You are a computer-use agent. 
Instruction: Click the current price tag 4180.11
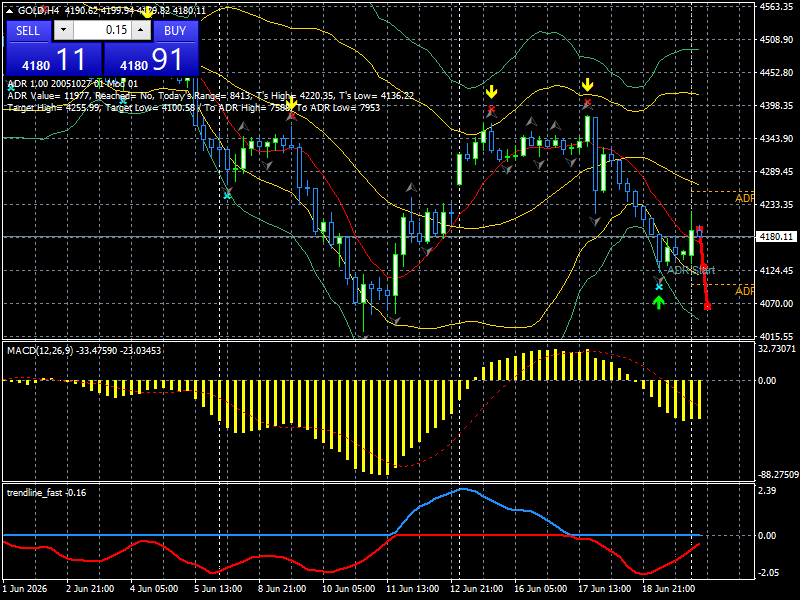(776, 237)
